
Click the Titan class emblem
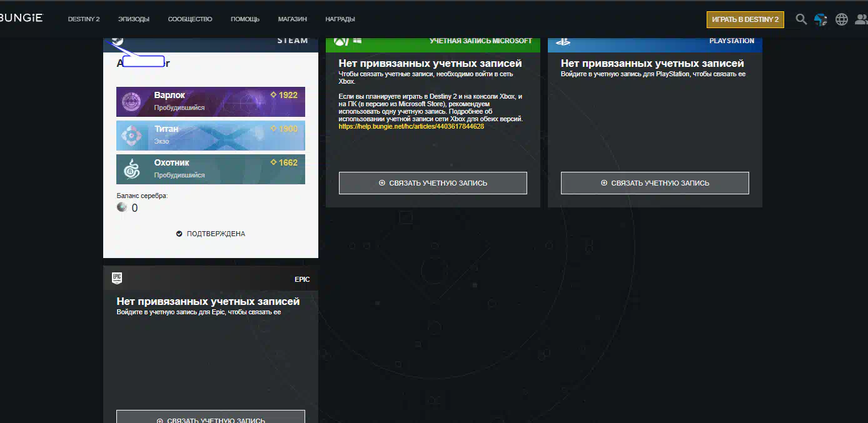(x=131, y=135)
